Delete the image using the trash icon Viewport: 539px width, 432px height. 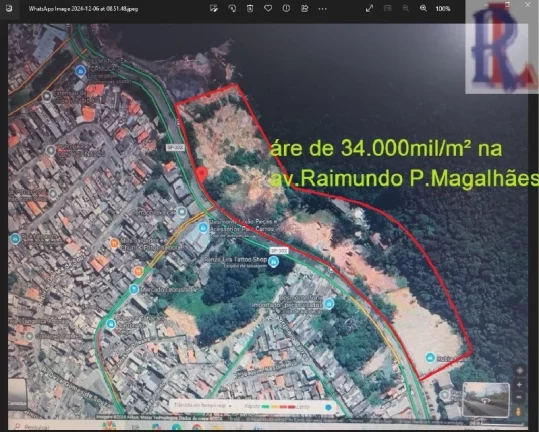[250, 8]
